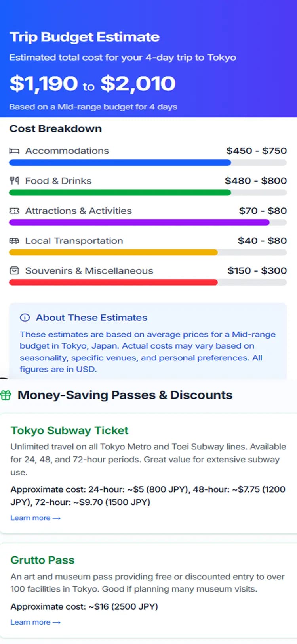Screen dimensions: 297x644
Task: Click the $1,190 to $2,010 total
Action: tap(92, 84)
